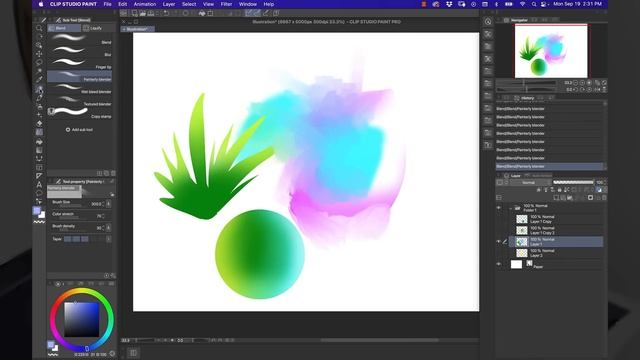The width and height of the screenshot is (640, 360).
Task: Select the Text tool
Action: click(39, 184)
